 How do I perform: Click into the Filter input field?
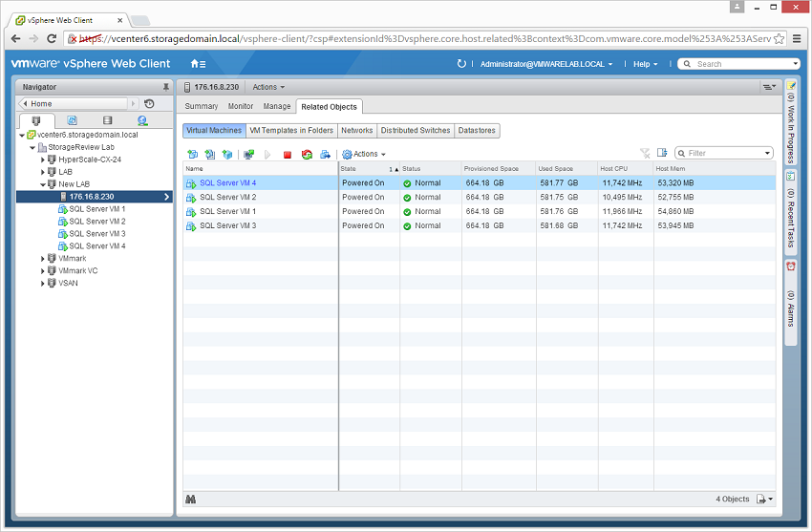coord(724,153)
